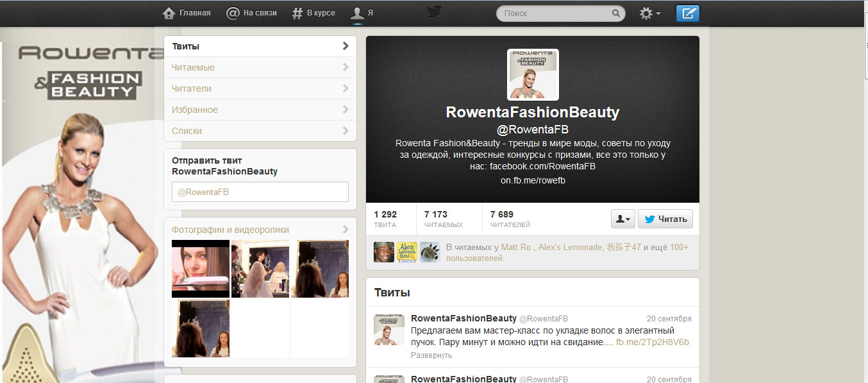Go to Главная home page
Viewport: 868px width, 383px height.
(x=187, y=13)
